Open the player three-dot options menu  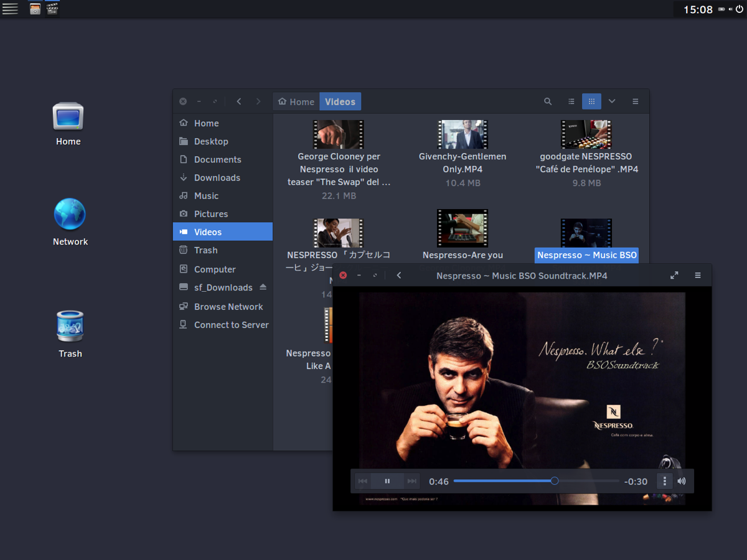[x=665, y=481]
